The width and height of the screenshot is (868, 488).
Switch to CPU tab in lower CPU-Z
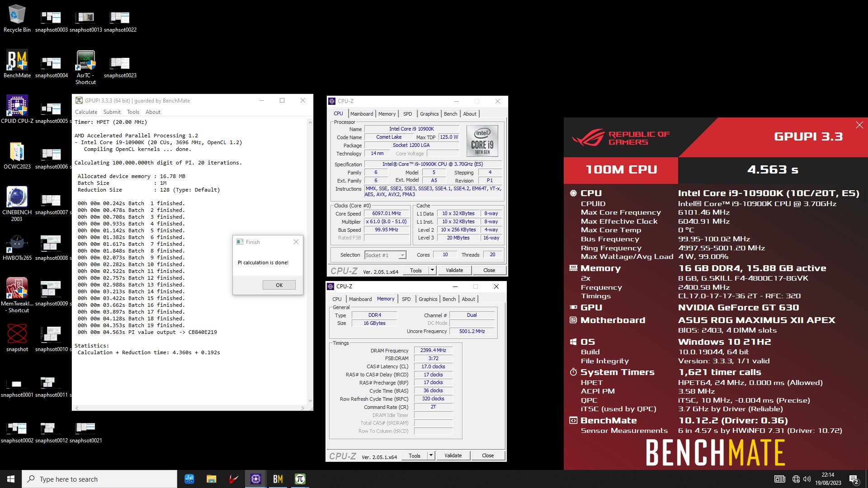pyautogui.click(x=337, y=299)
